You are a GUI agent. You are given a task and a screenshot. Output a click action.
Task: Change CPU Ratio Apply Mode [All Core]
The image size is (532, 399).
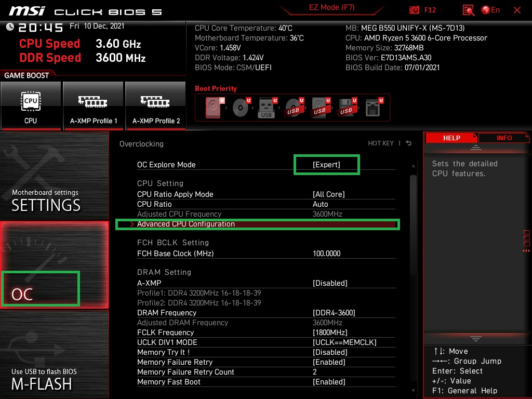tap(328, 194)
